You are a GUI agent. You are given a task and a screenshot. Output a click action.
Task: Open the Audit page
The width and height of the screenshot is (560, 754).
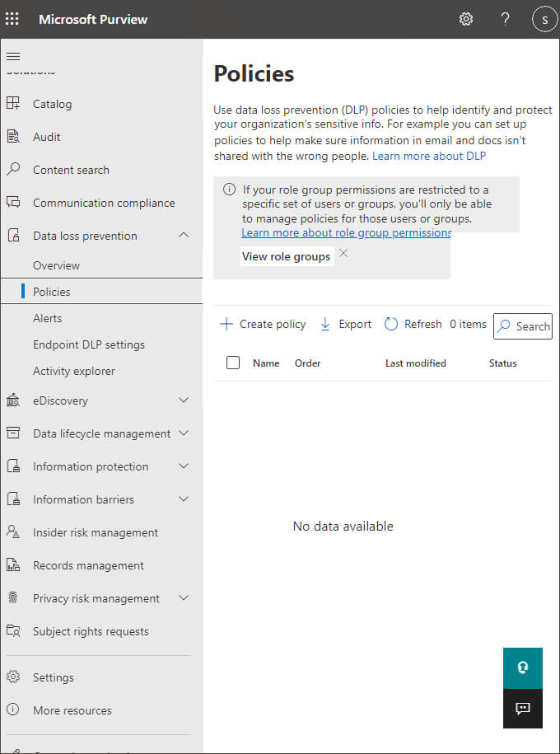47,137
